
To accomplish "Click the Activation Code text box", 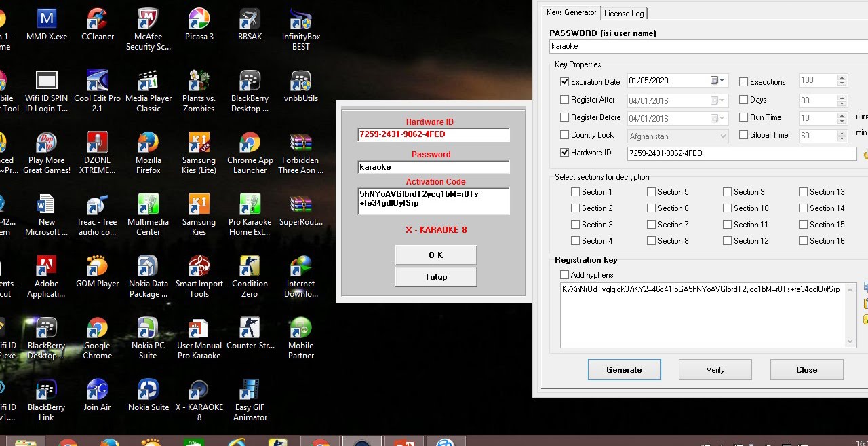I will [x=433, y=201].
